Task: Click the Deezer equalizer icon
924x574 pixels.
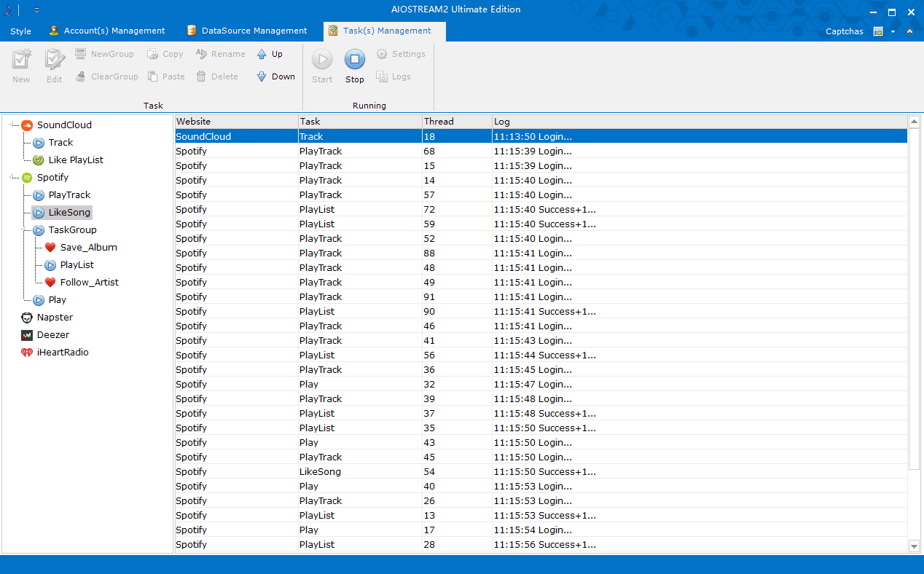Action: 27,335
